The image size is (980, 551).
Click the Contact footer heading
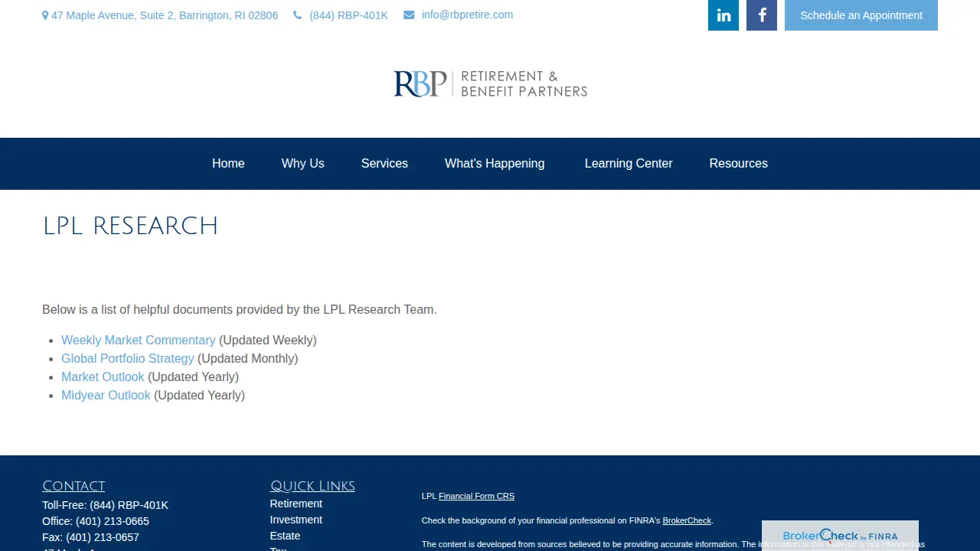(73, 486)
